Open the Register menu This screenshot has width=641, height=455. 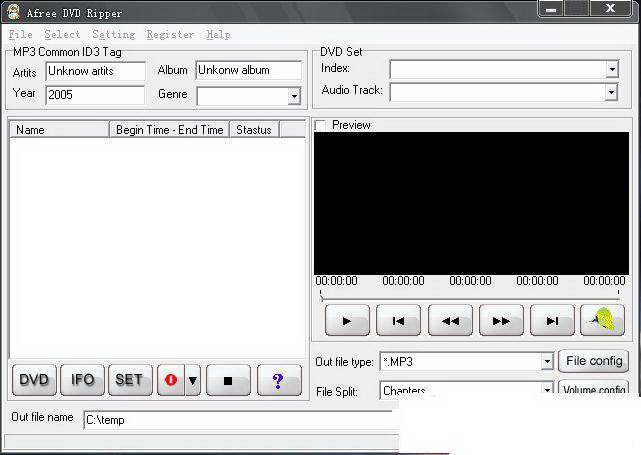pos(170,34)
